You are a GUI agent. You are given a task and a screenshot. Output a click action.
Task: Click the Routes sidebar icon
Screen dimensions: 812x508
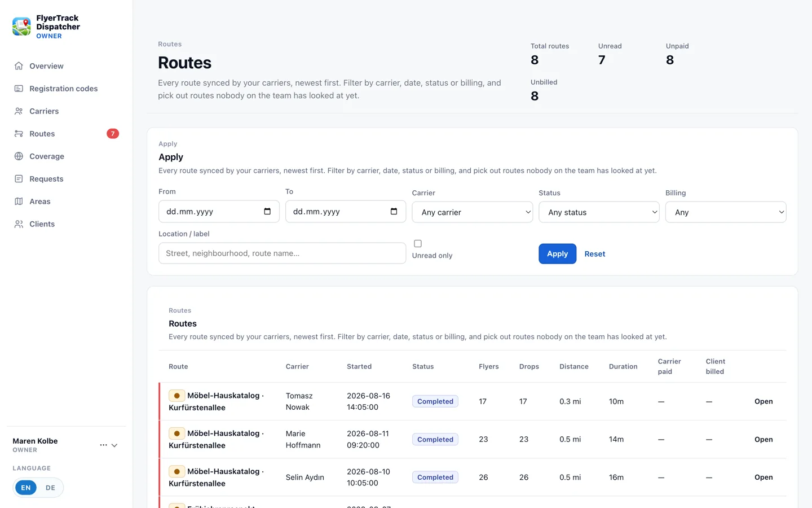[x=19, y=134]
